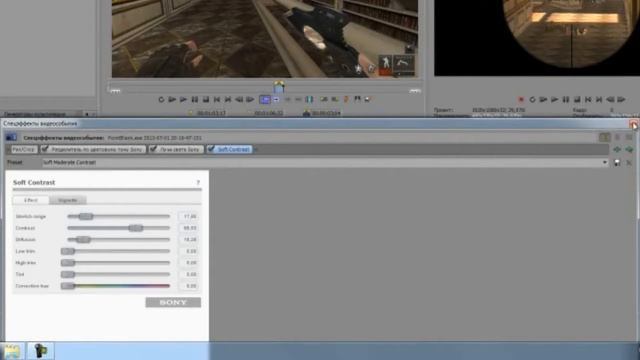Step to next frame in video preview
The width and height of the screenshot is (640, 360).
coord(621,99)
